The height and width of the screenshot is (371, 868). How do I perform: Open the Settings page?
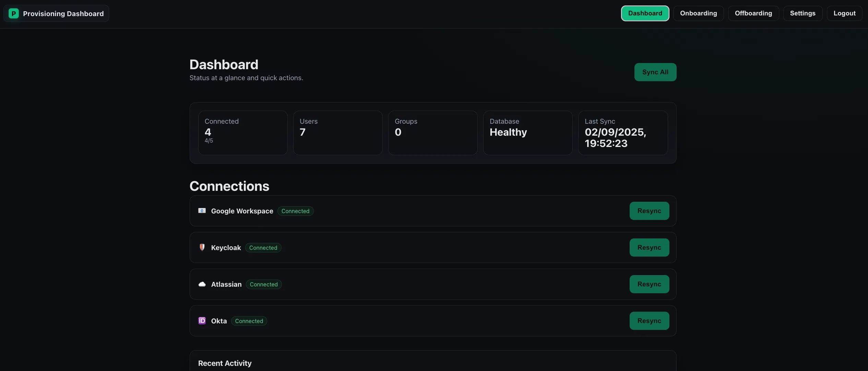coord(803,13)
